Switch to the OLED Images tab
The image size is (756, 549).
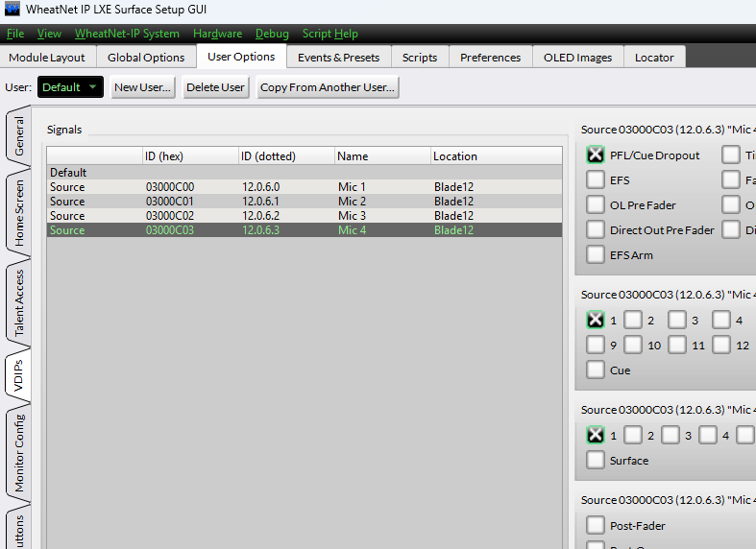click(x=577, y=58)
